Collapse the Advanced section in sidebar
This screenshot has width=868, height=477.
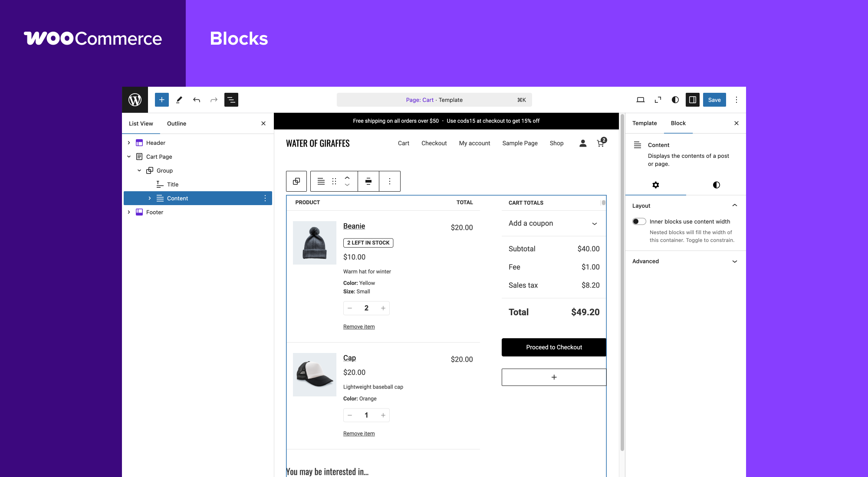[x=735, y=261]
